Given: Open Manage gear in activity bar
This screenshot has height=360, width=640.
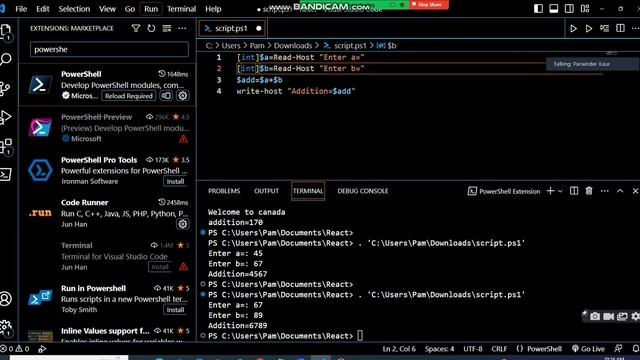Looking at the screenshot, I should pyautogui.click(x=6, y=327).
